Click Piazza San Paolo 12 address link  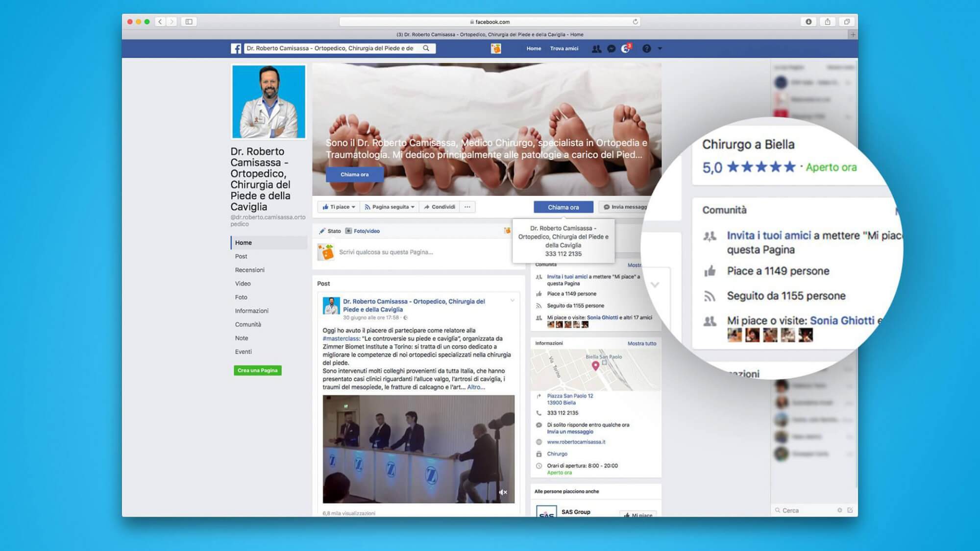pos(570,399)
